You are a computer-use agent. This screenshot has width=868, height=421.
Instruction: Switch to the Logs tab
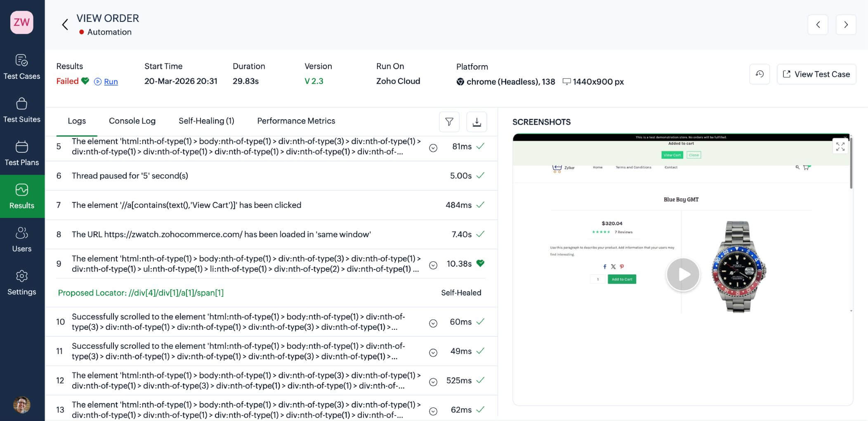(77, 121)
